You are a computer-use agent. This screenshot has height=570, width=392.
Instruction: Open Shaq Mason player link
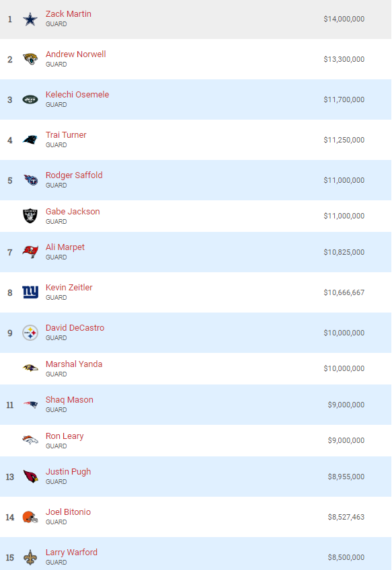coord(69,400)
